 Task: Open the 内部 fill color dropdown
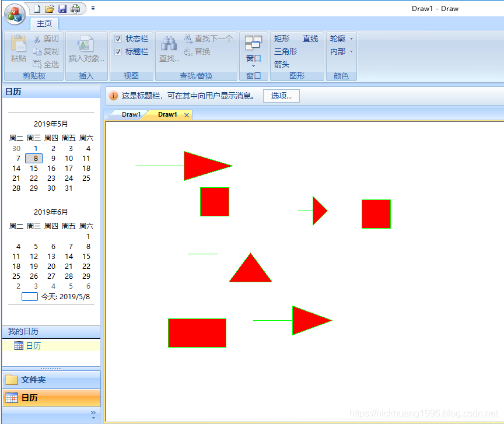coord(341,51)
